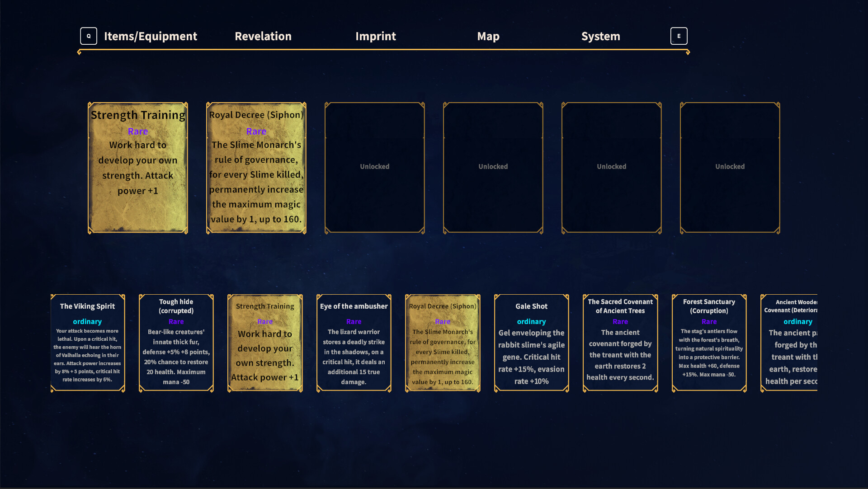Screen dimensions: 868x489
Task: Open the Map tab
Action: tap(488, 36)
